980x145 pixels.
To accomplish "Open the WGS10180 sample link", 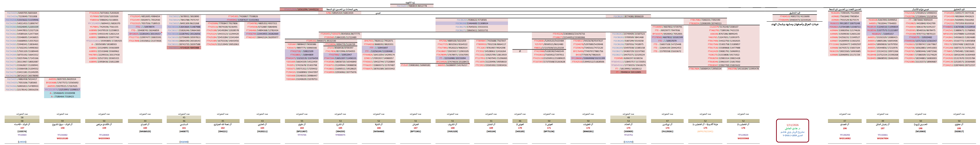I will [x=62, y=139].
